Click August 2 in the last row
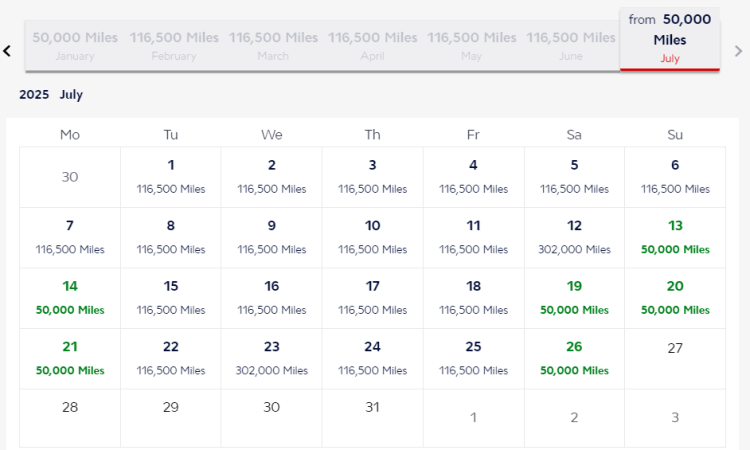This screenshot has width=750, height=450. pyautogui.click(x=574, y=418)
